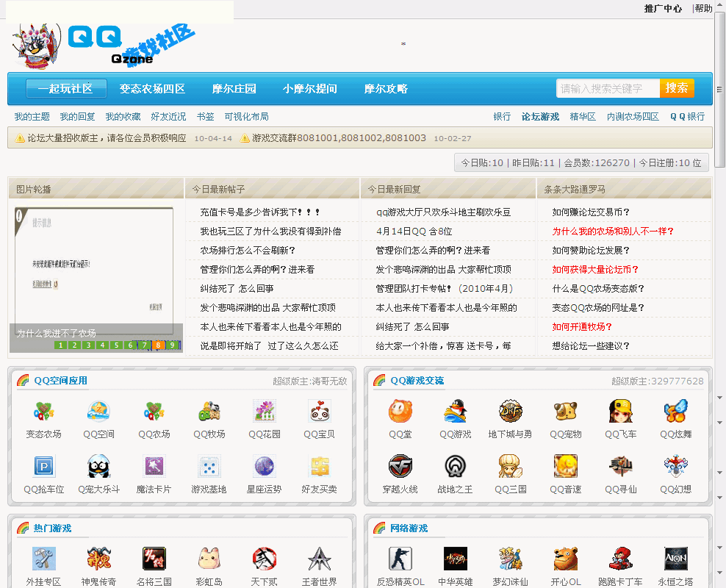The width and height of the screenshot is (726, 588).
Task: Open the 魔法卡片 icon
Action: point(154,466)
